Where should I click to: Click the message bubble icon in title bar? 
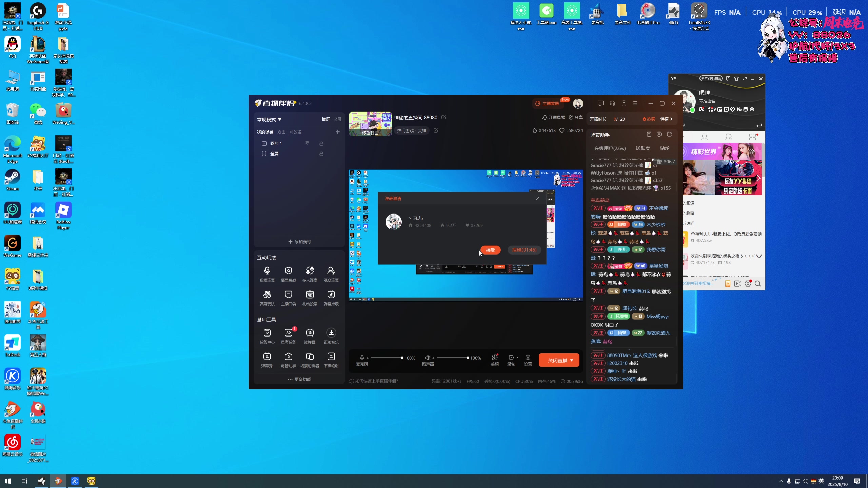pyautogui.click(x=600, y=103)
